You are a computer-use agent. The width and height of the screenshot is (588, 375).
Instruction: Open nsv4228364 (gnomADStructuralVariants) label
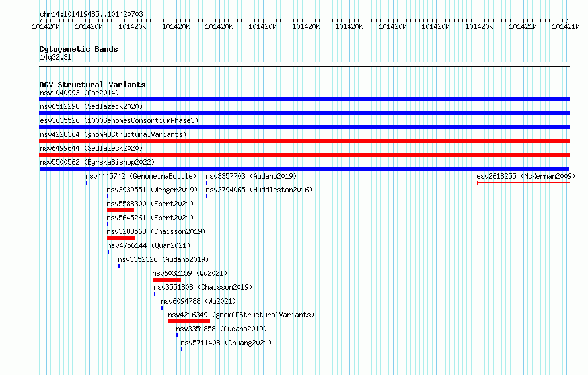(x=113, y=134)
